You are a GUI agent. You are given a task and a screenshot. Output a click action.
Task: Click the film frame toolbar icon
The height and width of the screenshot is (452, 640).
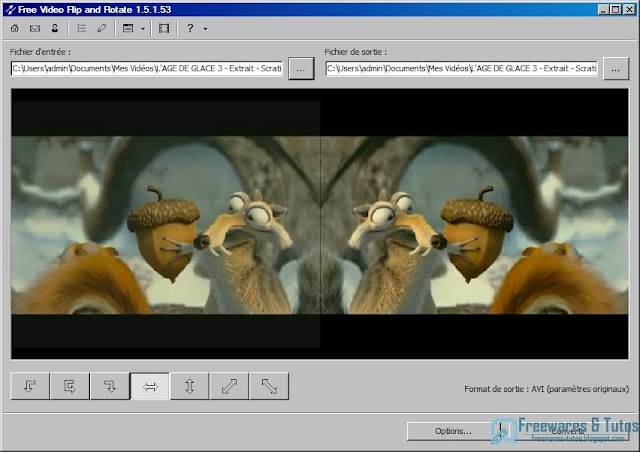point(164,28)
